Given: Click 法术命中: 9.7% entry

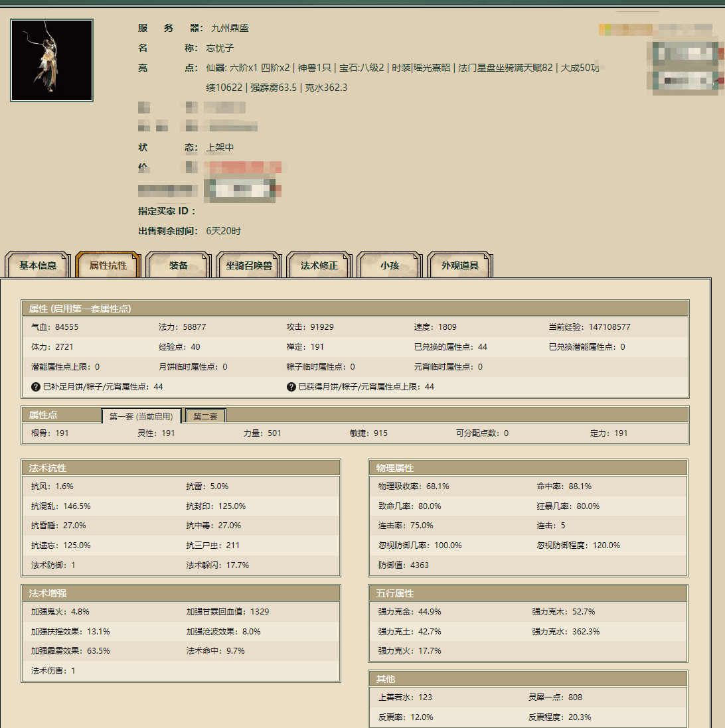Looking at the screenshot, I should (x=216, y=651).
